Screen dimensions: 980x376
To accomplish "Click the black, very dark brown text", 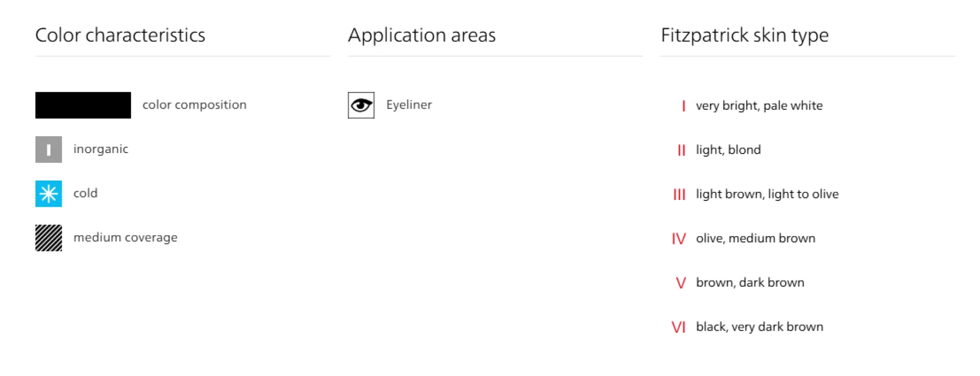I will [759, 327].
